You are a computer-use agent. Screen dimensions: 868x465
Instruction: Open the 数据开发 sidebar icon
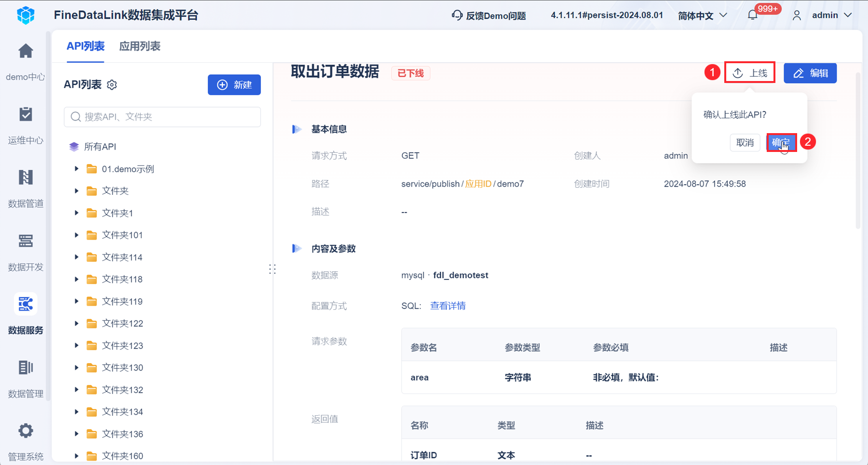[26, 241]
